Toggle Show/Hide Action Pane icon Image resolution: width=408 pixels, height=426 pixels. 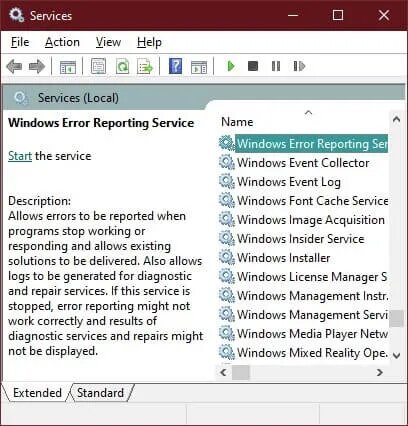pos(199,67)
